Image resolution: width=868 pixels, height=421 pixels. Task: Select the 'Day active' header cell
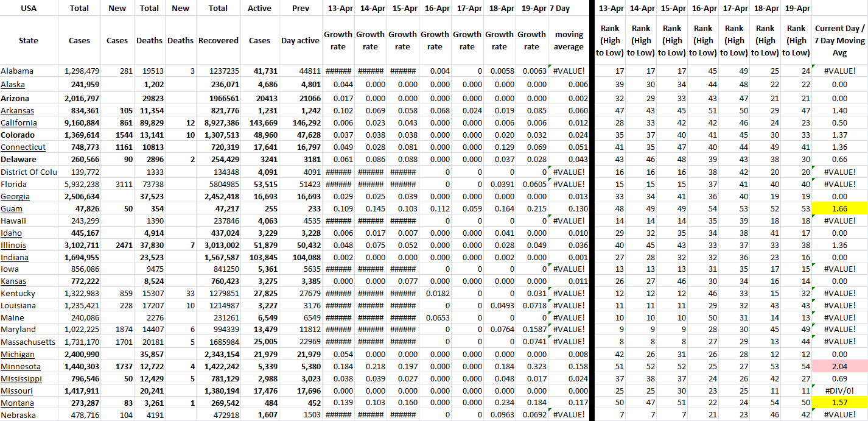[x=300, y=40]
